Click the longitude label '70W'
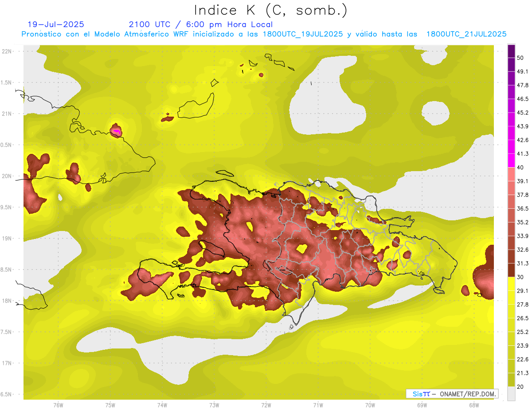 pos(370,405)
